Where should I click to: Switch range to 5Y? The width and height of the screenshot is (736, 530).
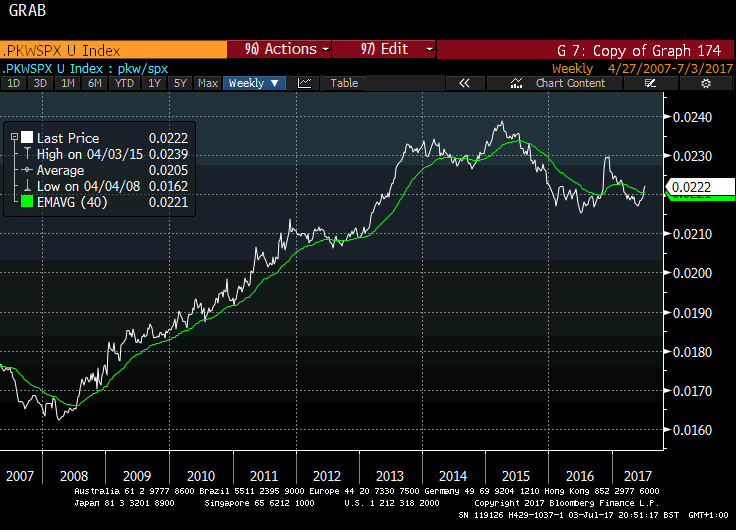(180, 83)
